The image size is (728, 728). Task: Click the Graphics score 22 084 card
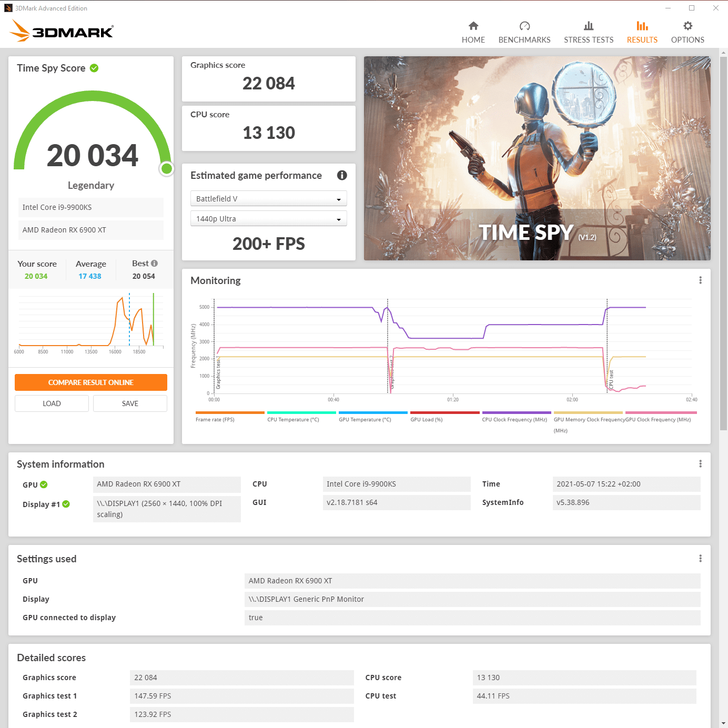click(269, 79)
